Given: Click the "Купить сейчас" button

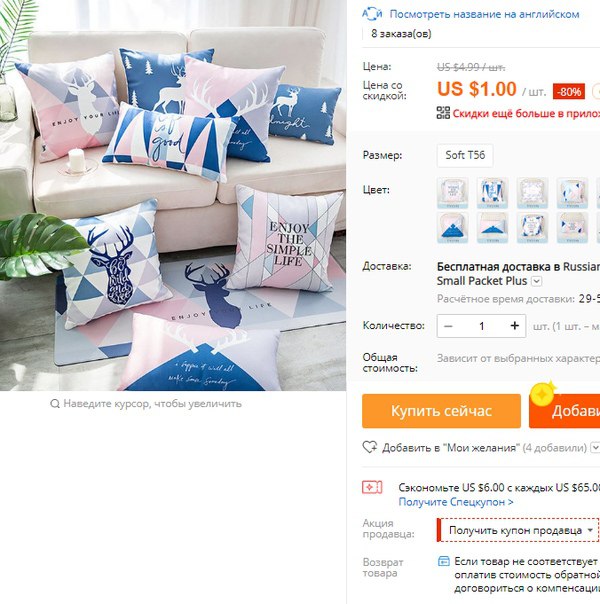Looking at the screenshot, I should click(441, 411).
